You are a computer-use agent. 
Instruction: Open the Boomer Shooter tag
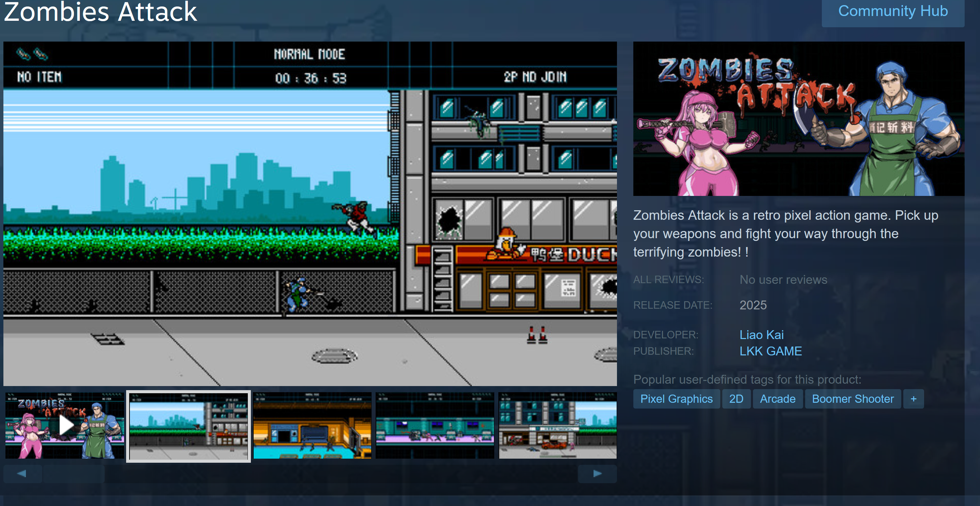tap(853, 399)
